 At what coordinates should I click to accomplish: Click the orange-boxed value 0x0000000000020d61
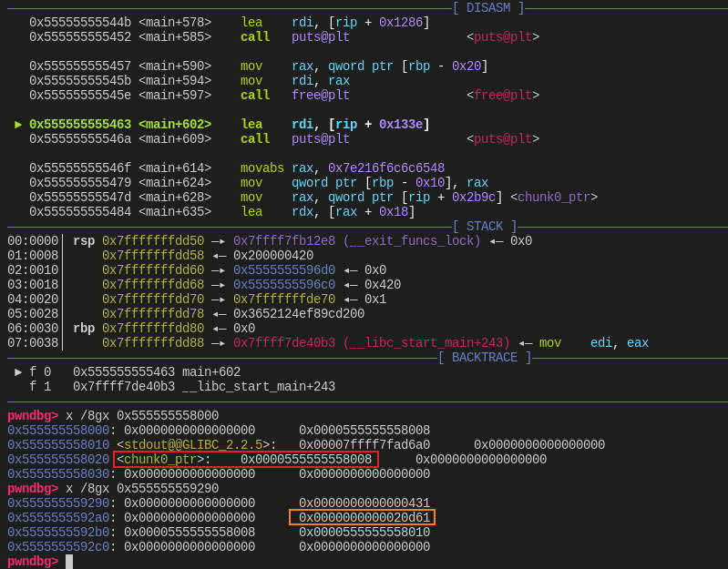pos(362,518)
